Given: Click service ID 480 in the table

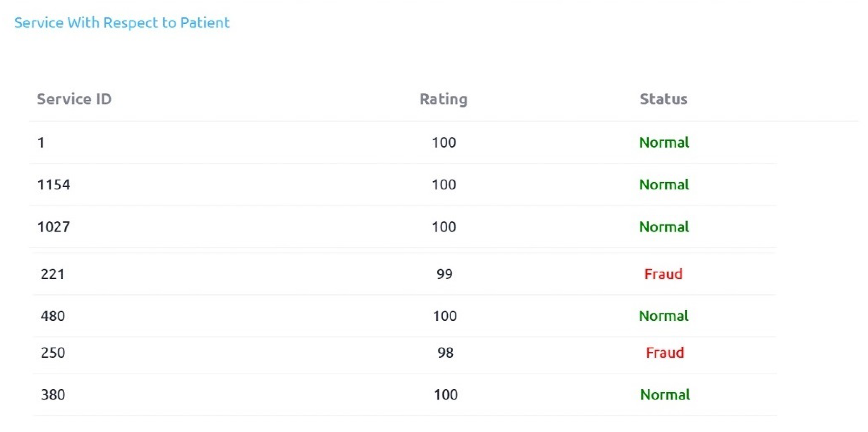Looking at the screenshot, I should tap(53, 316).
